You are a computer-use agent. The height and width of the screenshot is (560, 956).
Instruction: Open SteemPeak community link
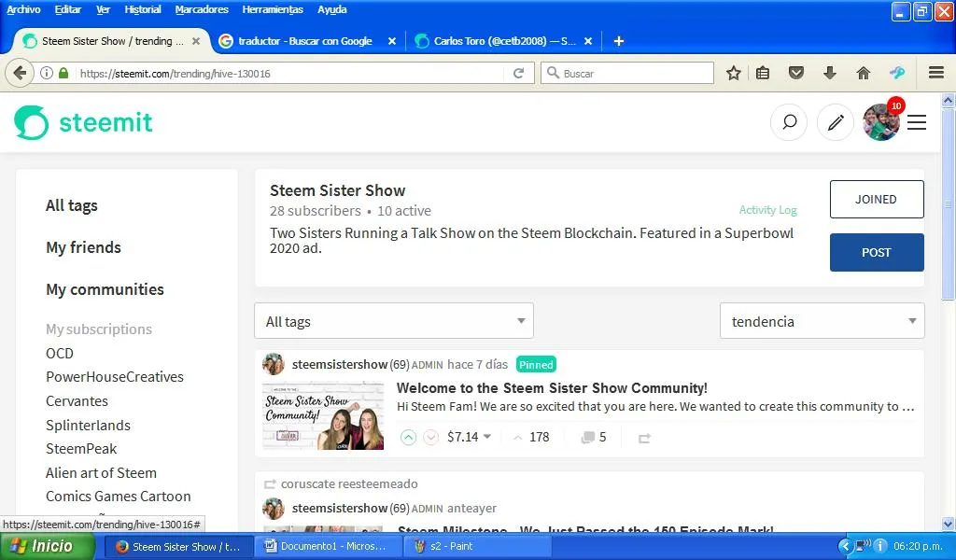tap(81, 449)
